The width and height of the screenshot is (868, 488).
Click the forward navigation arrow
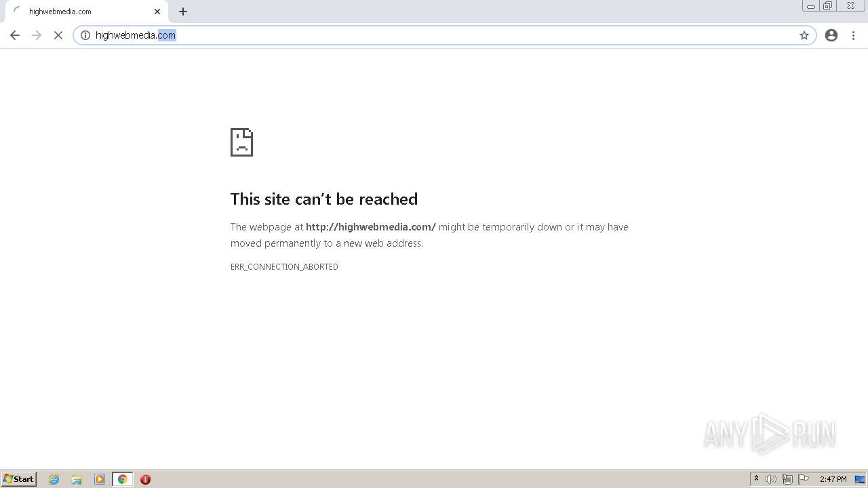[x=37, y=35]
